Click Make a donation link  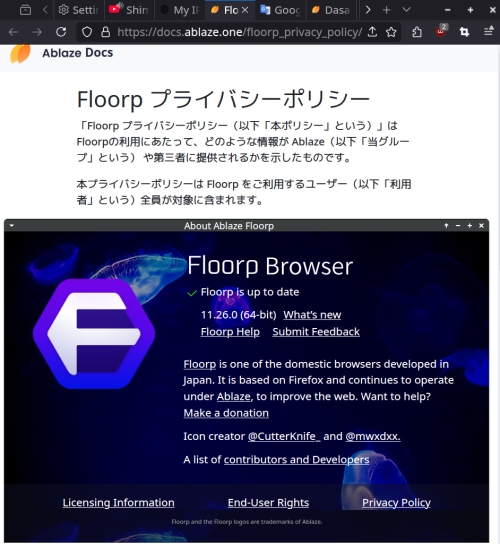[226, 413]
